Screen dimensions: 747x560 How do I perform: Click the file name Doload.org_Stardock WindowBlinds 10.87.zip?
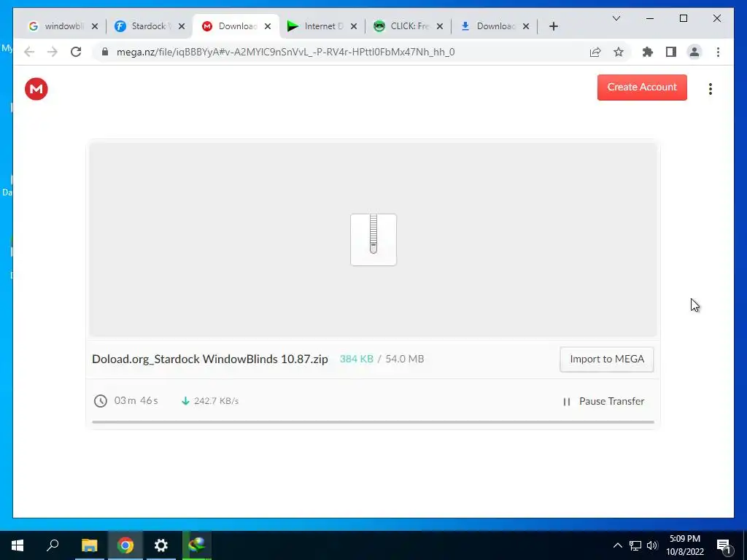pyautogui.click(x=210, y=359)
